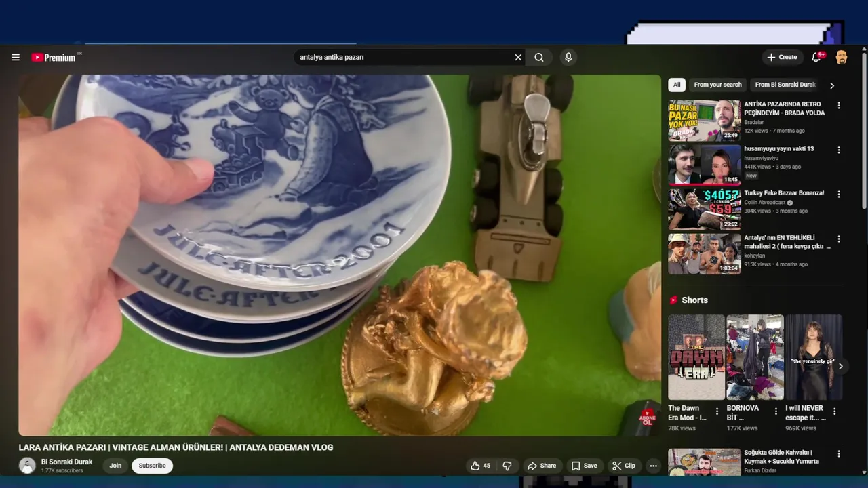Screen dimensions: 868x488
Task: Open Bi Sonraki Durak channel avatar
Action: [x=27, y=466]
